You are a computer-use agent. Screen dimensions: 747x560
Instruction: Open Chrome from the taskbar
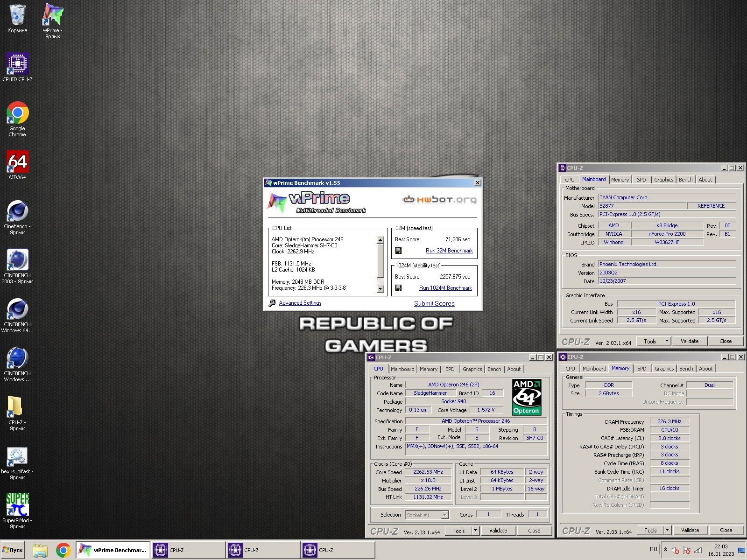pyautogui.click(x=63, y=550)
